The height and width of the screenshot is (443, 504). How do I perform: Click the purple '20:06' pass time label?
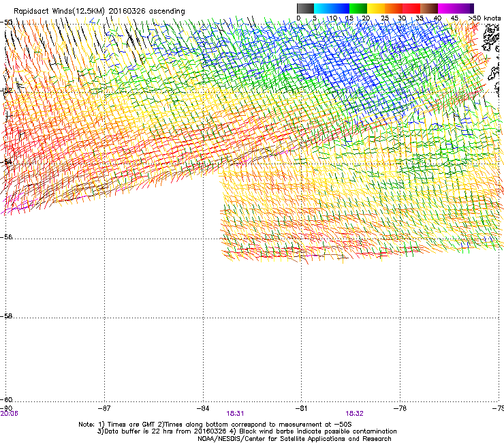(x=10, y=414)
